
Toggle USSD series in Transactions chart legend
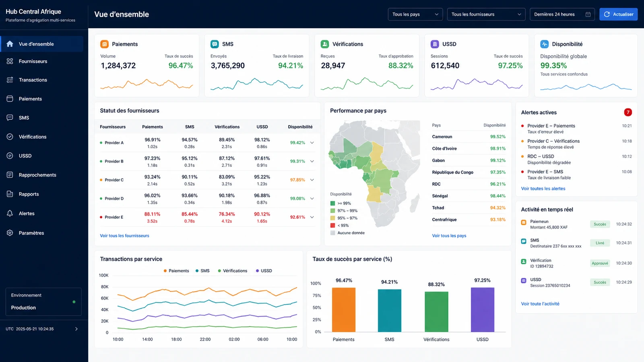click(x=264, y=271)
